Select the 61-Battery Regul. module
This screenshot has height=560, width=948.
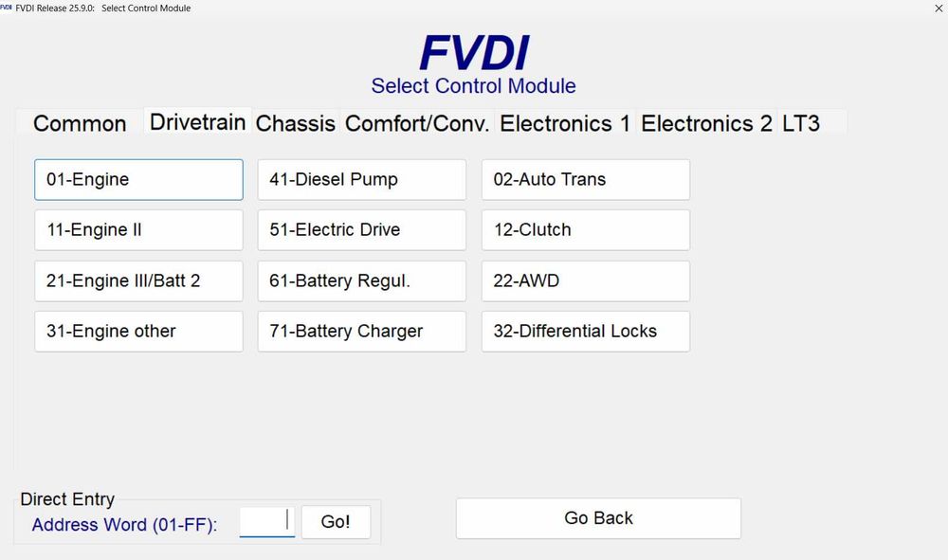coord(361,281)
